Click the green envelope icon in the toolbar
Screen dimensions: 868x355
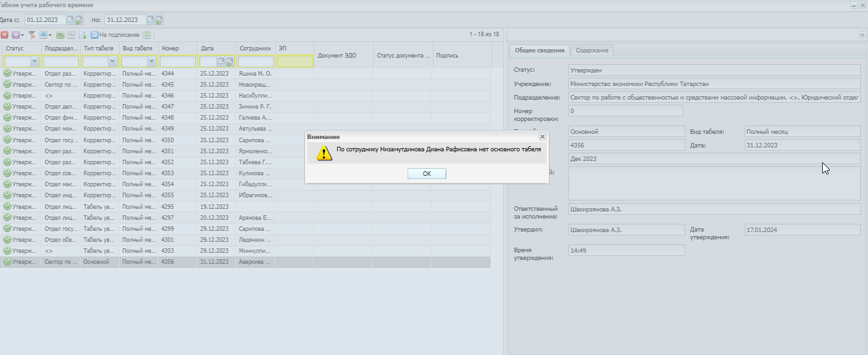point(60,35)
